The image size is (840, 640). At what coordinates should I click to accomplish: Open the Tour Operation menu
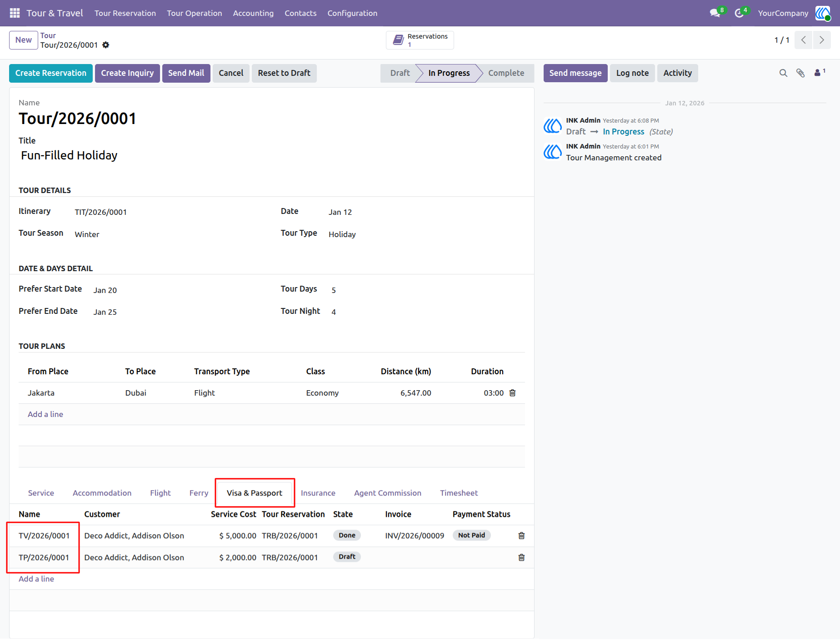click(194, 13)
